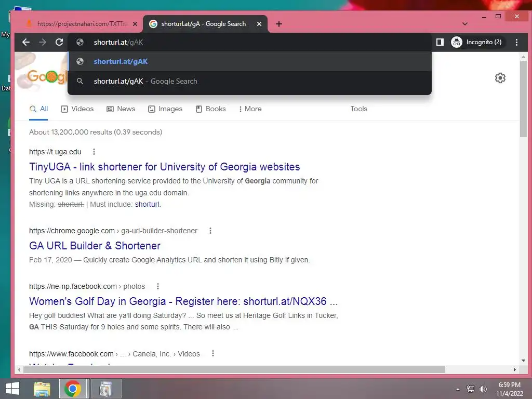This screenshot has height=399, width=532.
Task: Switch to Videos results
Action: (77, 109)
